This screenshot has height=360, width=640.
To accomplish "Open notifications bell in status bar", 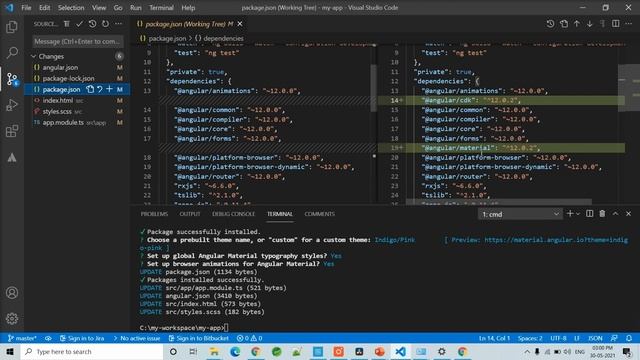I will (629, 338).
